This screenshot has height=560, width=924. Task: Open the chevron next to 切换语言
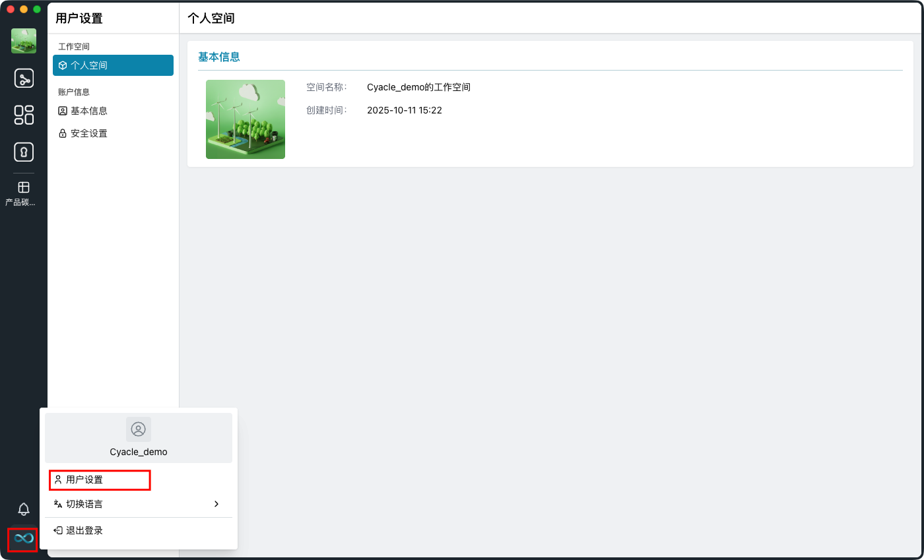pyautogui.click(x=216, y=503)
